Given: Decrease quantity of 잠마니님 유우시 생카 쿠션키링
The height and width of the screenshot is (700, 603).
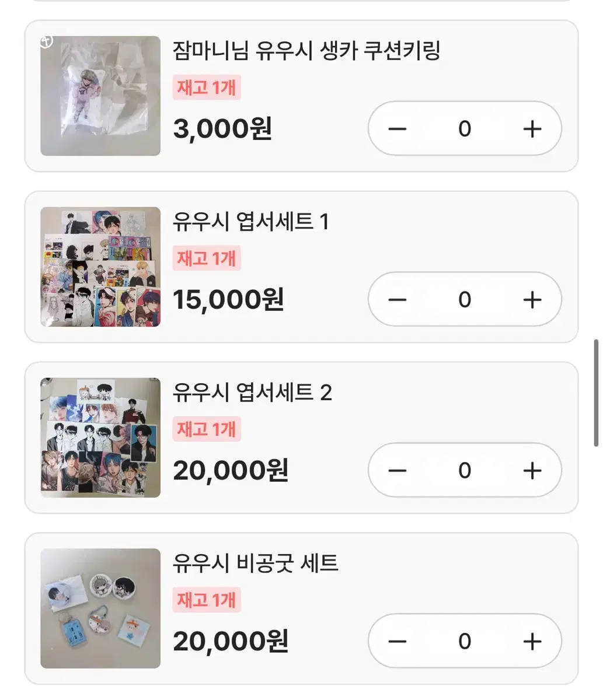Looking at the screenshot, I should click(x=397, y=129).
